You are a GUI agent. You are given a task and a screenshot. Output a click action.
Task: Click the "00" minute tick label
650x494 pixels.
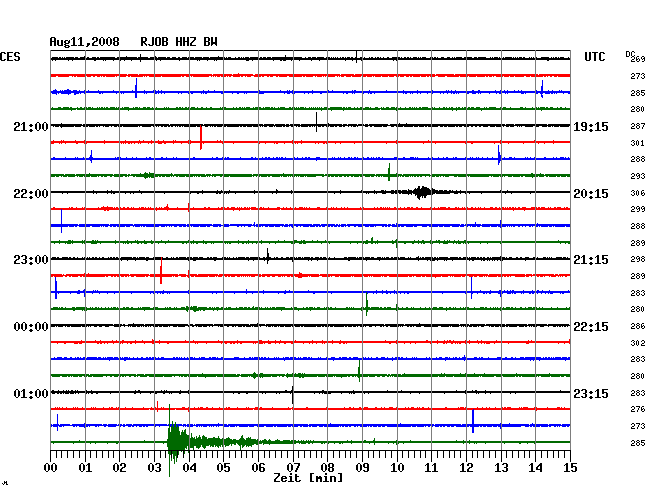pyautogui.click(x=51, y=468)
